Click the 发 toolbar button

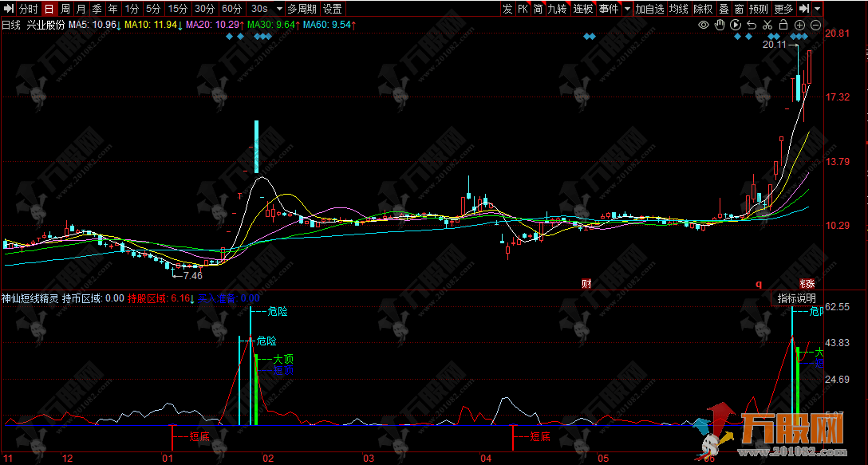507,9
